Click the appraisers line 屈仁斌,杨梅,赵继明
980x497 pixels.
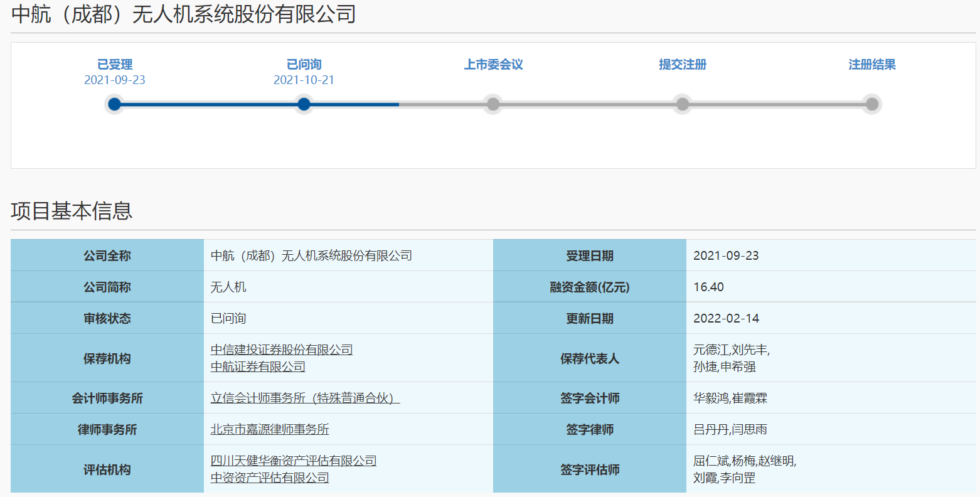click(745, 461)
